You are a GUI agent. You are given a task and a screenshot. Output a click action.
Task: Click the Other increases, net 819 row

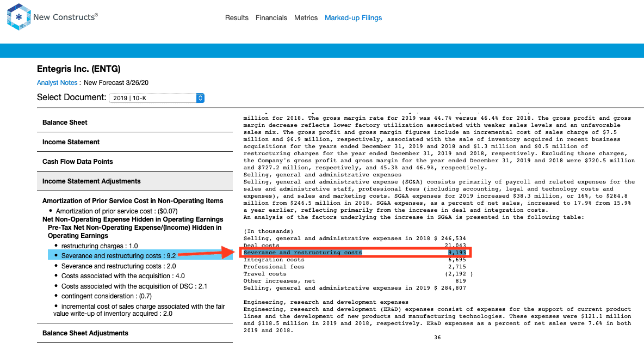355,281
